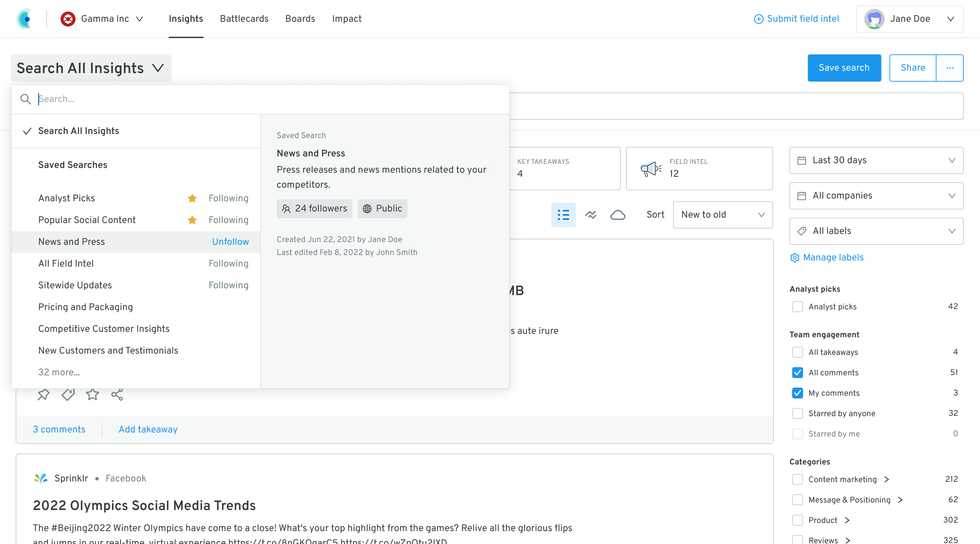Image resolution: width=980 pixels, height=544 pixels.
Task: Click Unfollow for News and Press
Action: tap(230, 242)
